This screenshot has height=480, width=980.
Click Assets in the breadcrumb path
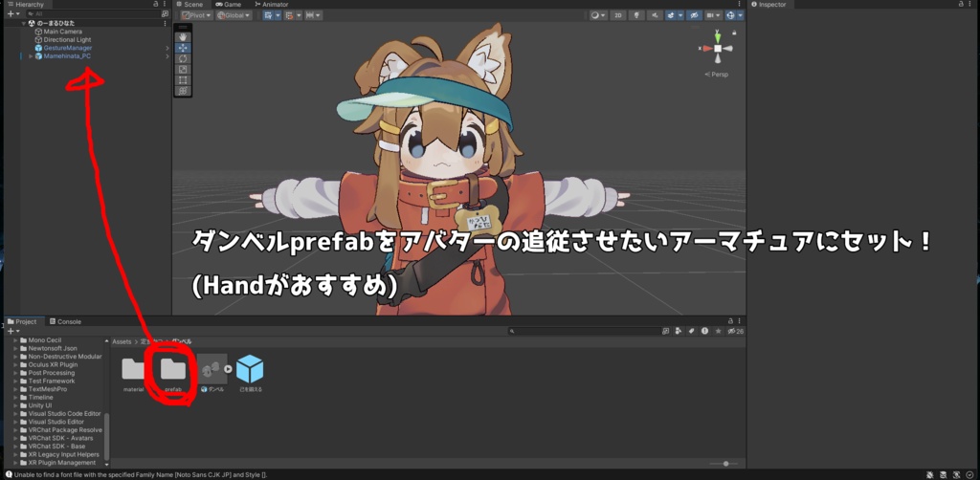point(122,341)
